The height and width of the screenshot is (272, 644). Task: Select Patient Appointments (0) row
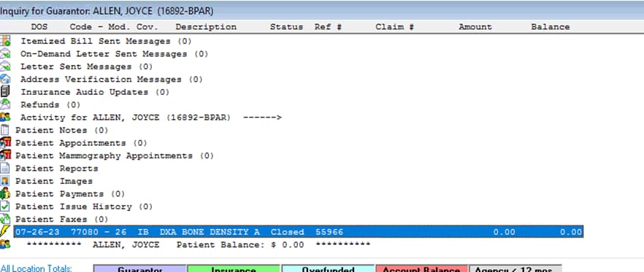point(81,143)
